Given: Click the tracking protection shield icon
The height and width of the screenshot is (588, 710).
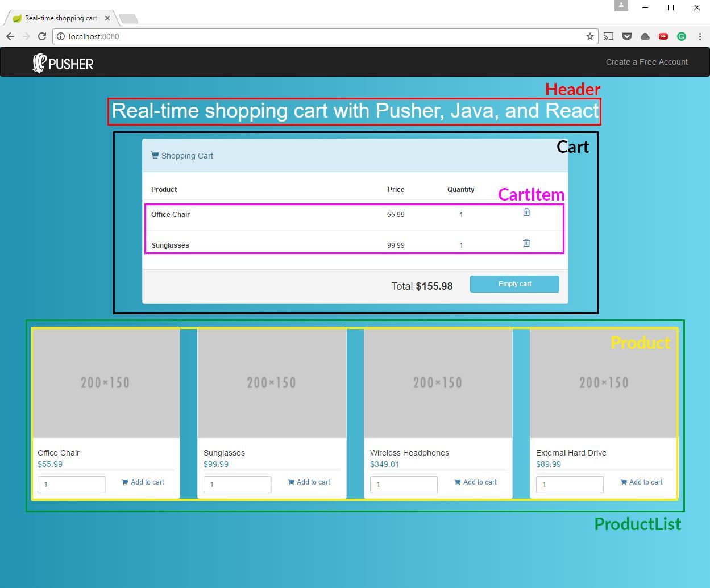Looking at the screenshot, I should 626,36.
